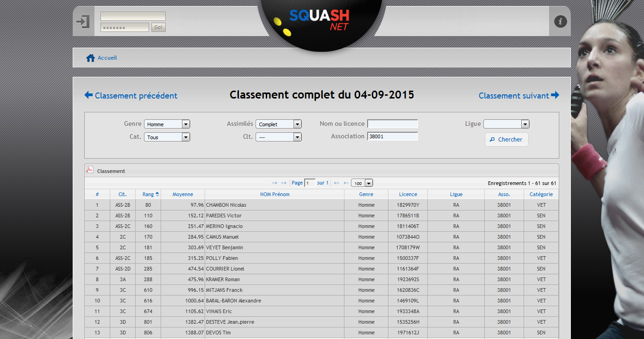644x339 pixels.
Task: Change records per page dropdown 100
Action: pyautogui.click(x=362, y=183)
